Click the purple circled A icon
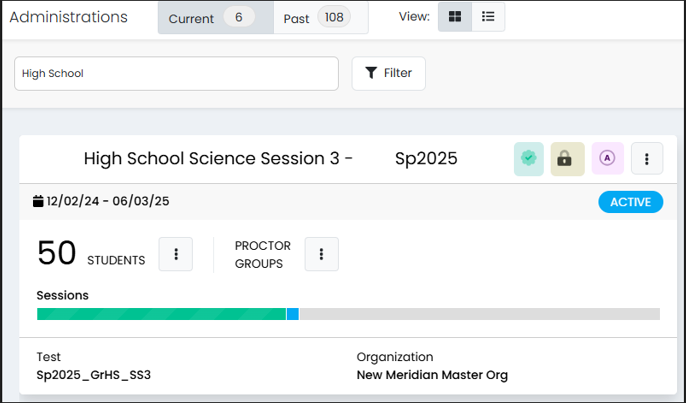The image size is (686, 404). click(607, 158)
